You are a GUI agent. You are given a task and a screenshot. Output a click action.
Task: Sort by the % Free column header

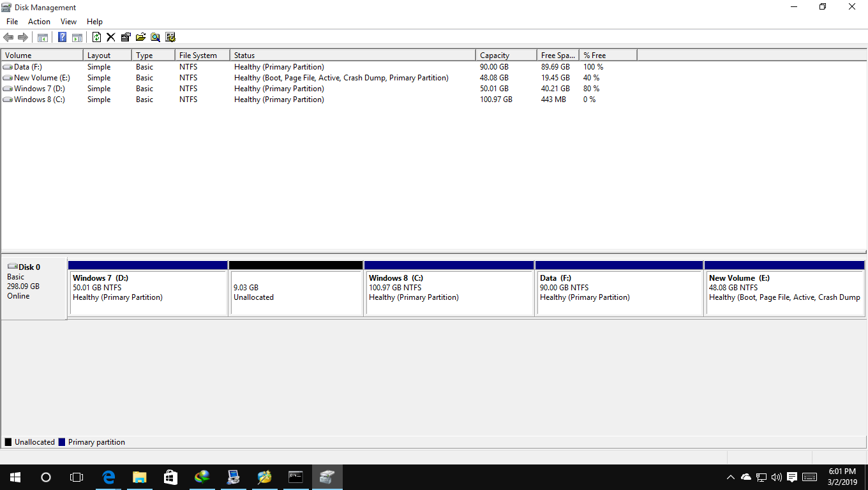608,56
